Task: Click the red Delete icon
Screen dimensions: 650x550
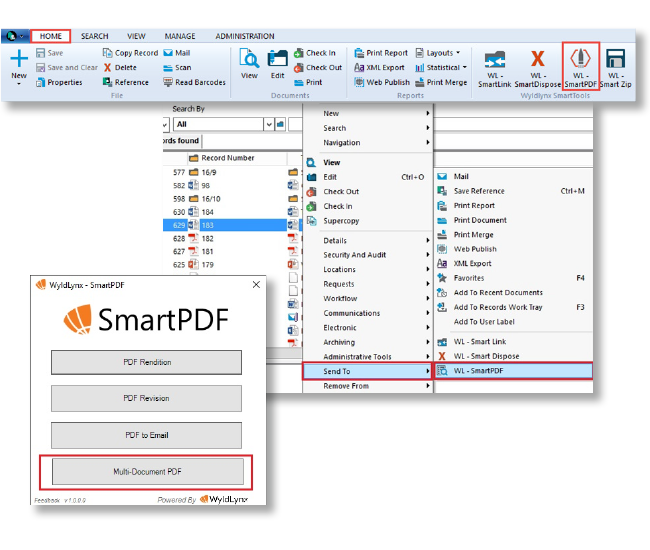Action: click(107, 68)
